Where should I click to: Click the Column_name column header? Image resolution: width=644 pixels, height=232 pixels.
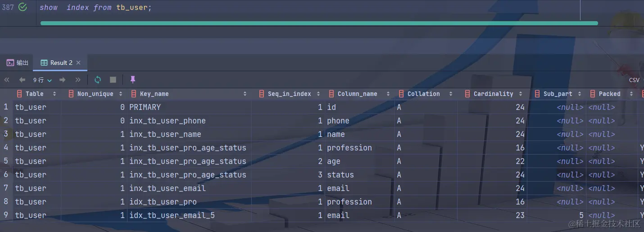coord(357,94)
